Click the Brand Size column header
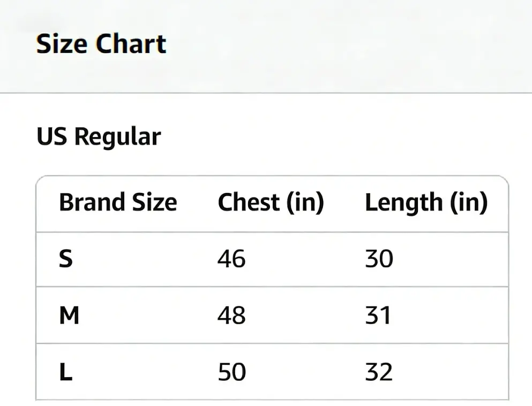 pyautogui.click(x=118, y=203)
